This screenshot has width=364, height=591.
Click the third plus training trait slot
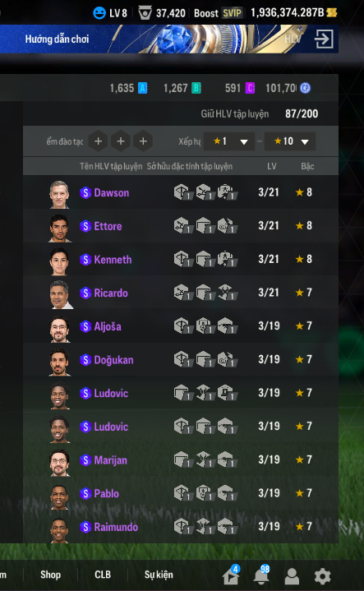tap(143, 141)
